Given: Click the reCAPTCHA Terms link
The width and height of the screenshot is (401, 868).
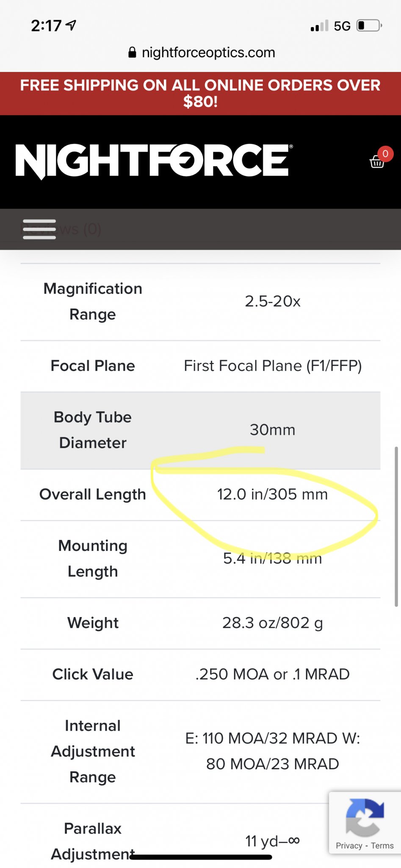Looking at the screenshot, I should click(382, 846).
